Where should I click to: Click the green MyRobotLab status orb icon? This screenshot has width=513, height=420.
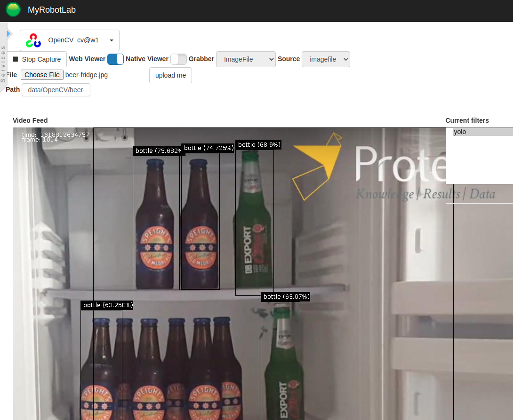[x=13, y=9]
